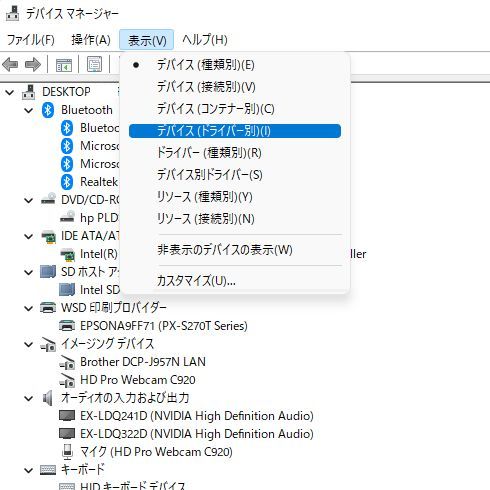The image size is (490, 490).
Task: Toggle 非表示のデバイスの表示(W)
Action: click(235, 250)
